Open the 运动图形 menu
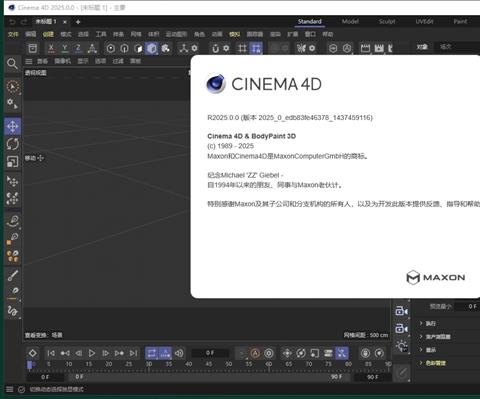Image resolution: width=480 pixels, height=399 pixels. 176,34
